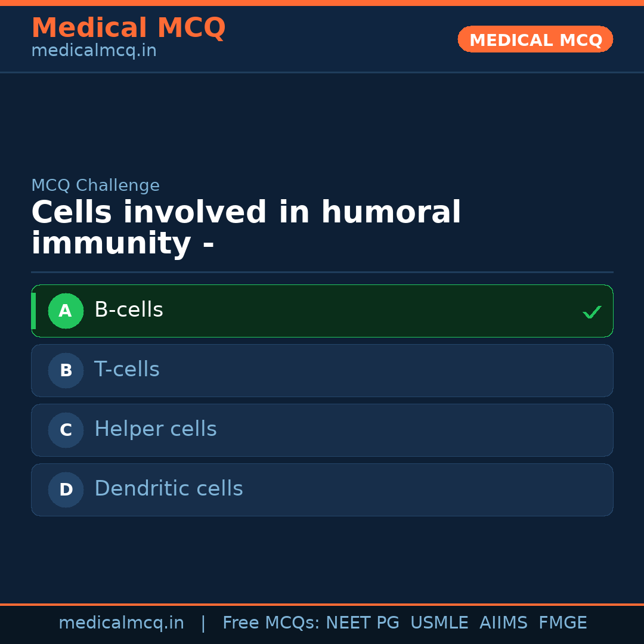Choose the Helper cells answer
The width and height of the screenshot is (644, 644).
click(322, 430)
